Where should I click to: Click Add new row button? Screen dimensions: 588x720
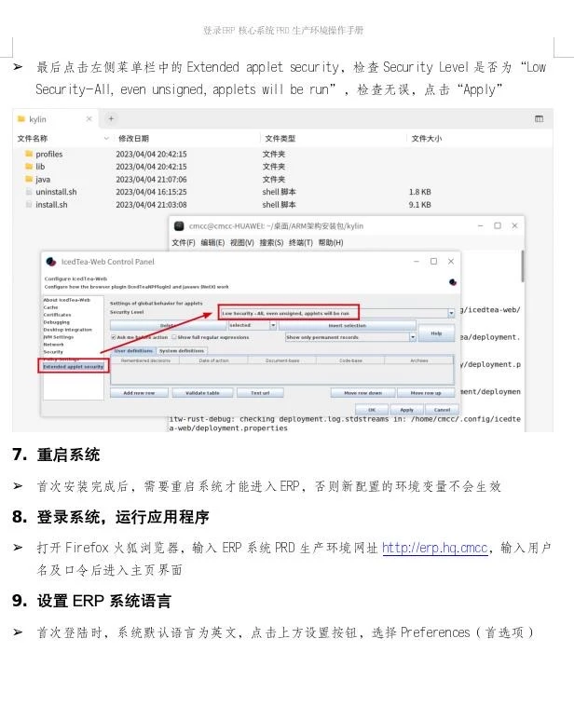[x=139, y=393]
